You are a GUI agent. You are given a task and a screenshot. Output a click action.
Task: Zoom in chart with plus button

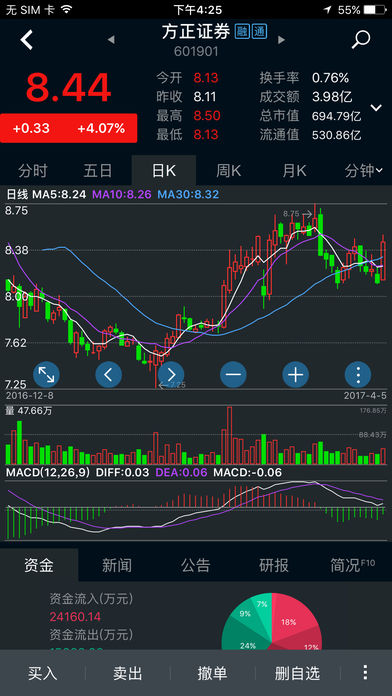pyautogui.click(x=296, y=375)
